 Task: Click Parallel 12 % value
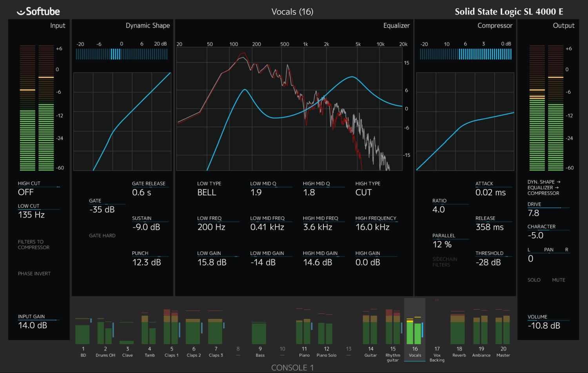(442, 245)
